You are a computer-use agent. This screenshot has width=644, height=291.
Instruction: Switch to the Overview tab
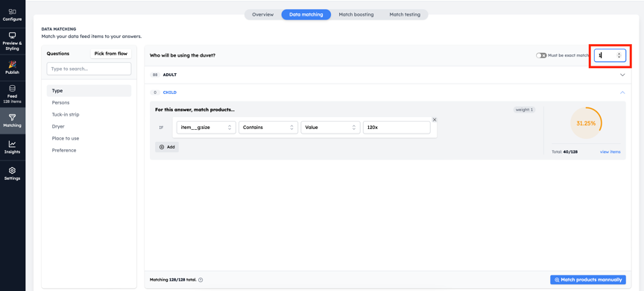point(263,14)
